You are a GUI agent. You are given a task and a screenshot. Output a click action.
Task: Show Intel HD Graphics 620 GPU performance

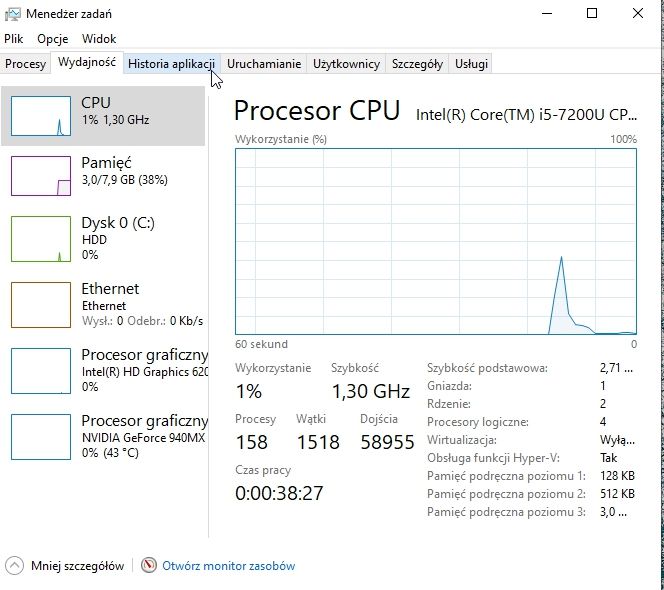103,371
